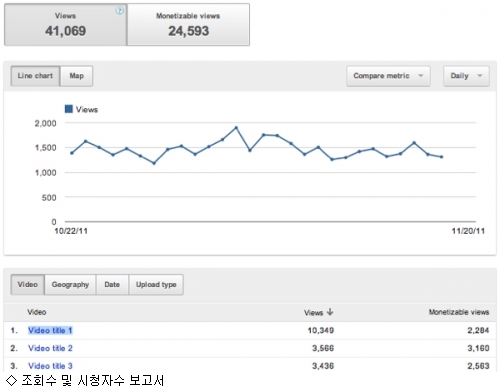Sort by Monetizable views column header

[x=459, y=312]
